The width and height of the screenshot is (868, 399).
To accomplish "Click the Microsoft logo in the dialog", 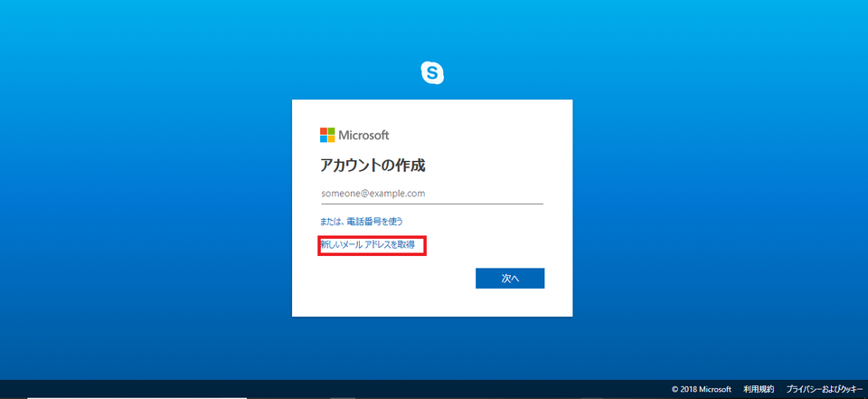I will [354, 135].
